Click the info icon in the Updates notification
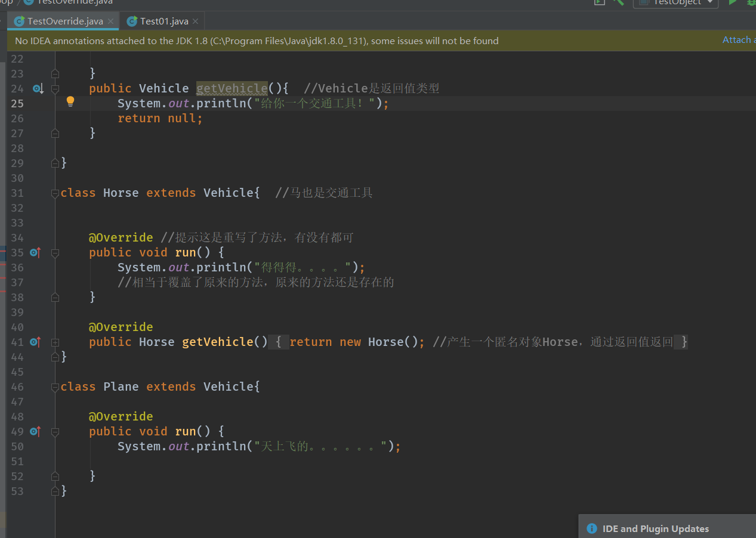756x538 pixels. click(592, 528)
